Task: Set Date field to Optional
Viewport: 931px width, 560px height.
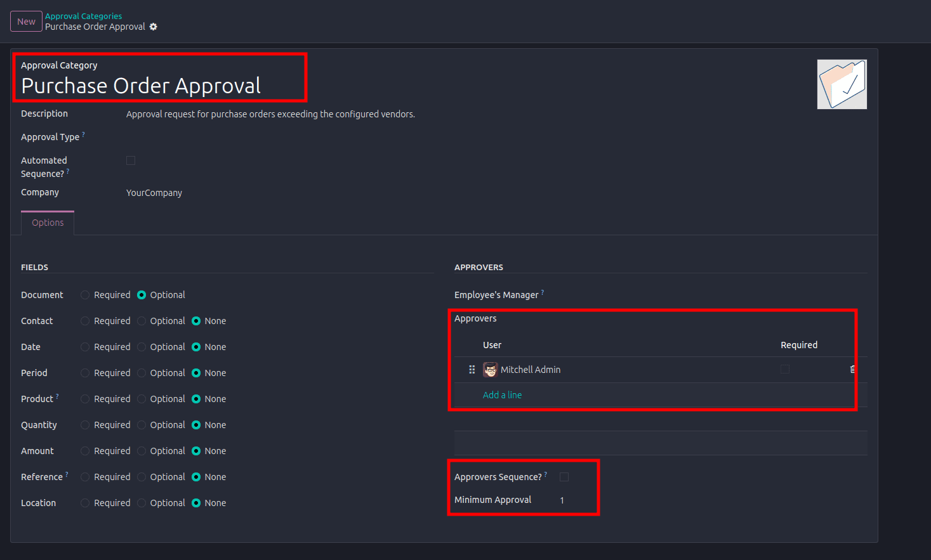Action: (142, 347)
